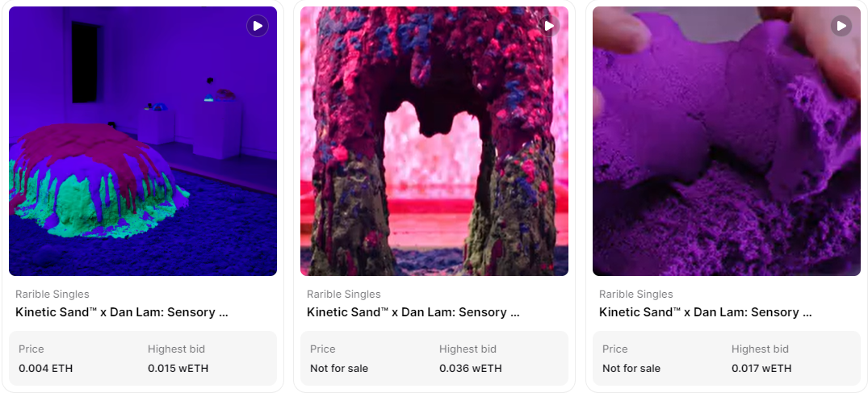The height and width of the screenshot is (397, 868).
Task: Click Not for sale on third card
Action: click(631, 368)
